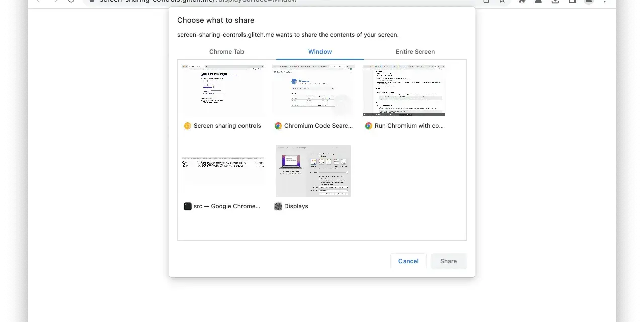Switch to the Chrome Tab tab
The image size is (644, 322).
tap(226, 52)
